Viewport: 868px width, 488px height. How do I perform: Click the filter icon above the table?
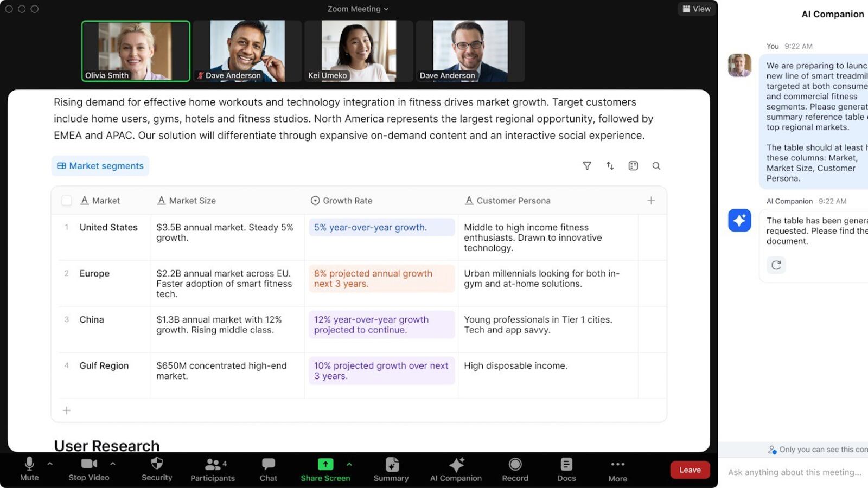click(x=587, y=166)
